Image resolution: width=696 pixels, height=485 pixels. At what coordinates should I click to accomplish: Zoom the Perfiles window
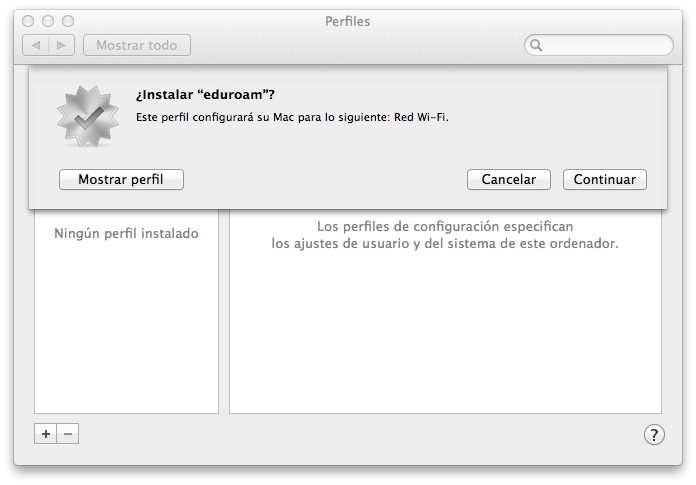pos(68,21)
